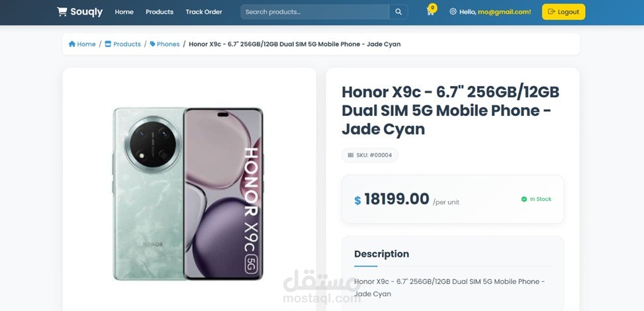Click the Search products input field
The image size is (644, 311).
(314, 12)
